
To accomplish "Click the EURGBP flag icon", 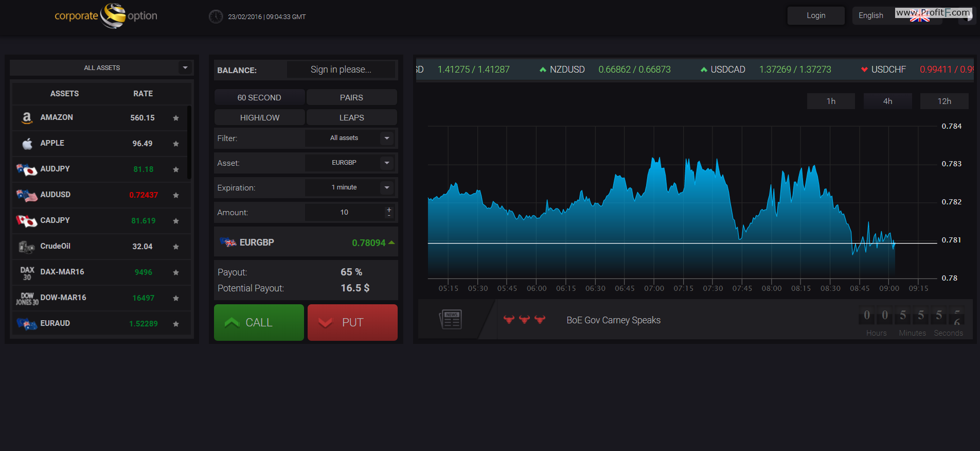I will pos(228,242).
